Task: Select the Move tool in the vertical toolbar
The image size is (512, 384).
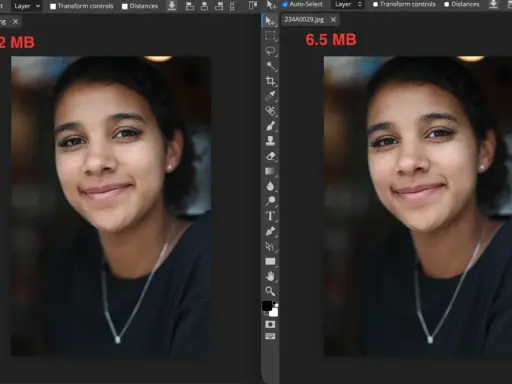Action: 270,21
